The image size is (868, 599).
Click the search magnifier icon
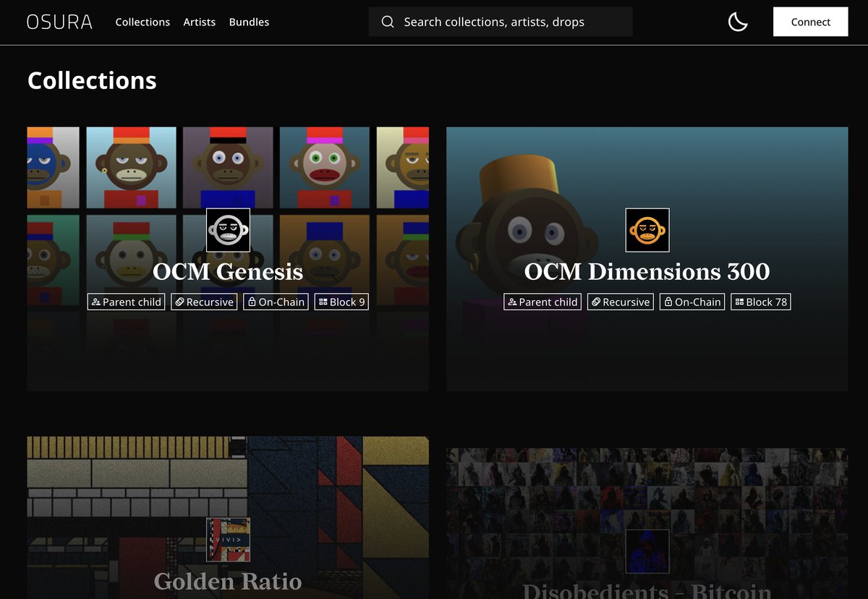point(388,22)
